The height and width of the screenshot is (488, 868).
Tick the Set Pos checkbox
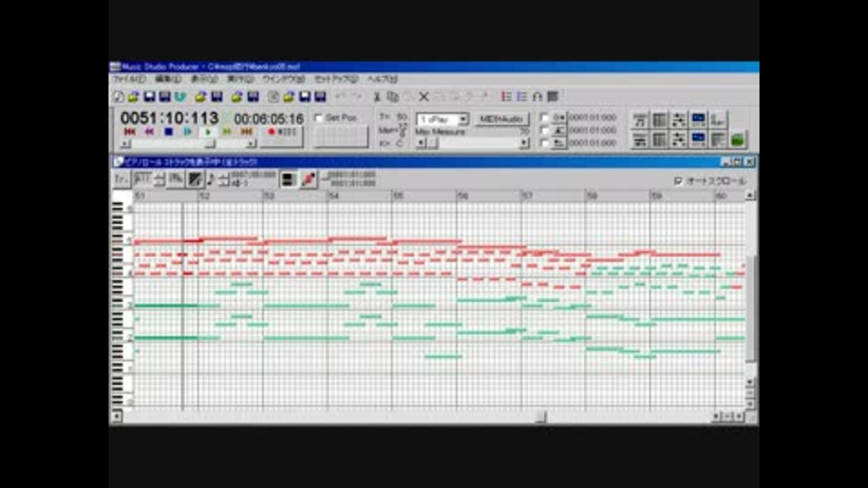pyautogui.click(x=318, y=117)
